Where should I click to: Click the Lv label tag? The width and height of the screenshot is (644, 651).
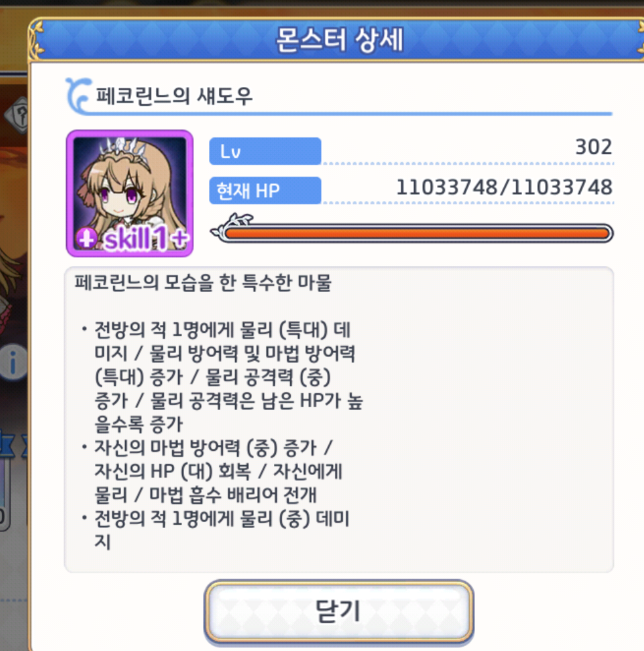[265, 151]
